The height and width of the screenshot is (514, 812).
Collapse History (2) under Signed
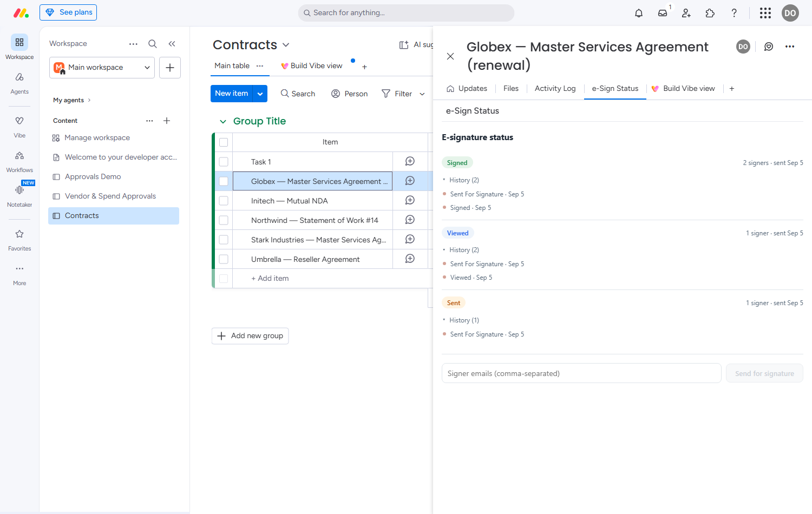coord(461,180)
